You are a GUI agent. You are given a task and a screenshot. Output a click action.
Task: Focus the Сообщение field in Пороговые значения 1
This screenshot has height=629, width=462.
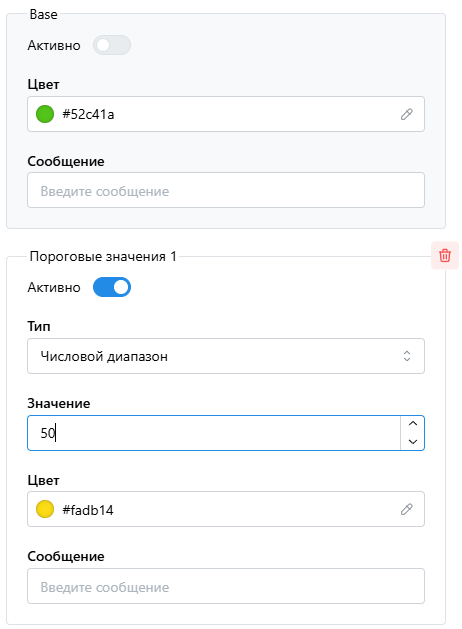pyautogui.click(x=226, y=586)
